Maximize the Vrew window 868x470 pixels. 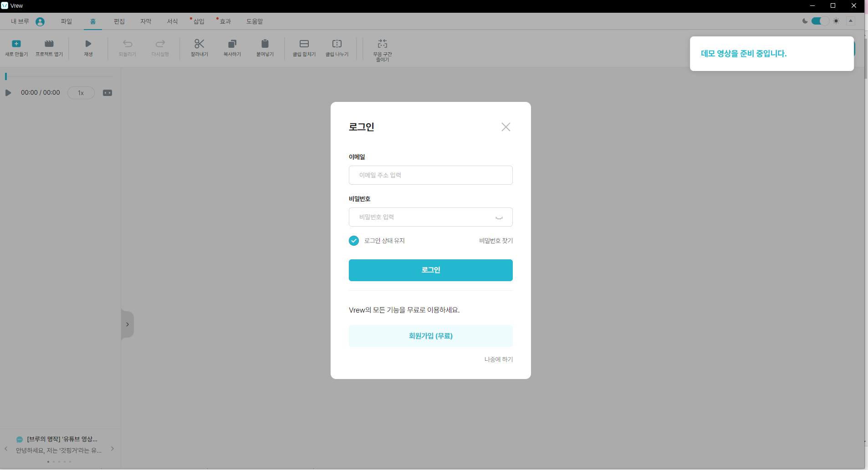[833, 5]
